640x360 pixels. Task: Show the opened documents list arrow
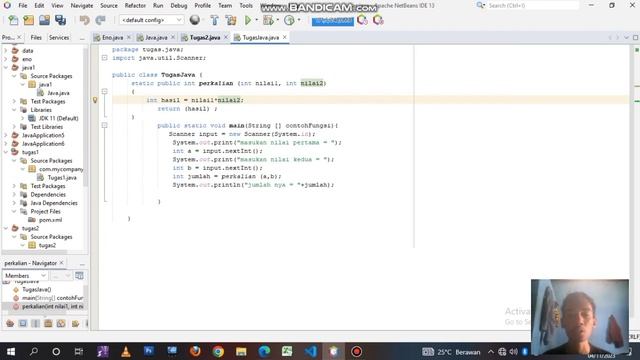click(x=627, y=38)
